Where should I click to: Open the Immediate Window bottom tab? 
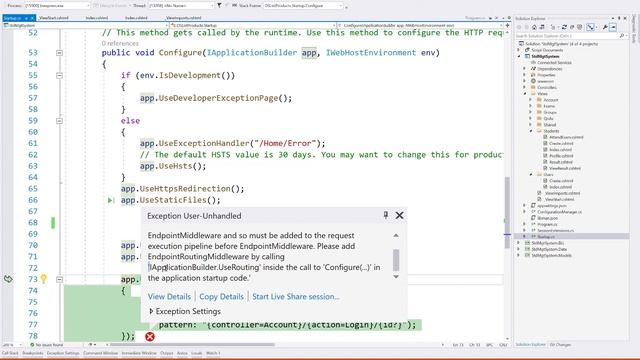[x=139, y=353]
